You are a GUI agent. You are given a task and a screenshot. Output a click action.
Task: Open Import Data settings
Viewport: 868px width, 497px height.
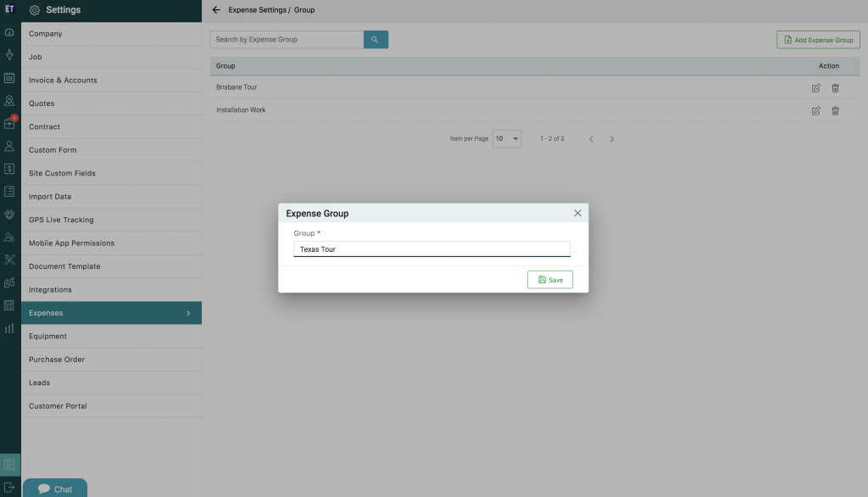111,197
